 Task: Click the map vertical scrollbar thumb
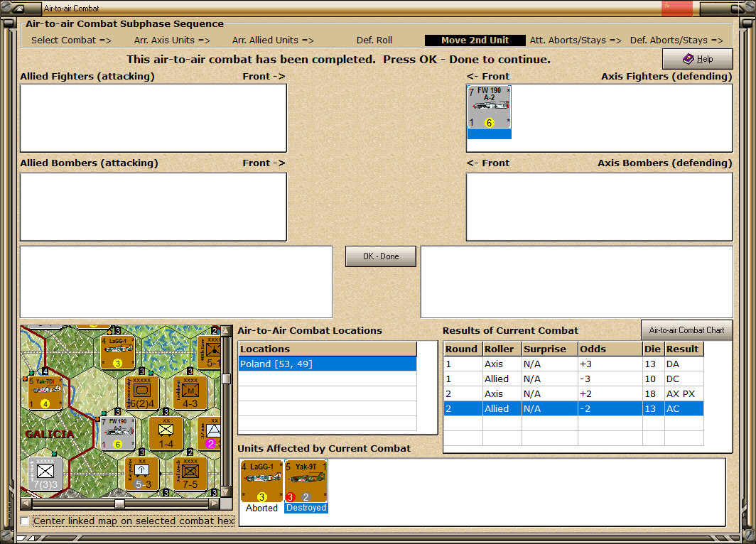(225, 379)
